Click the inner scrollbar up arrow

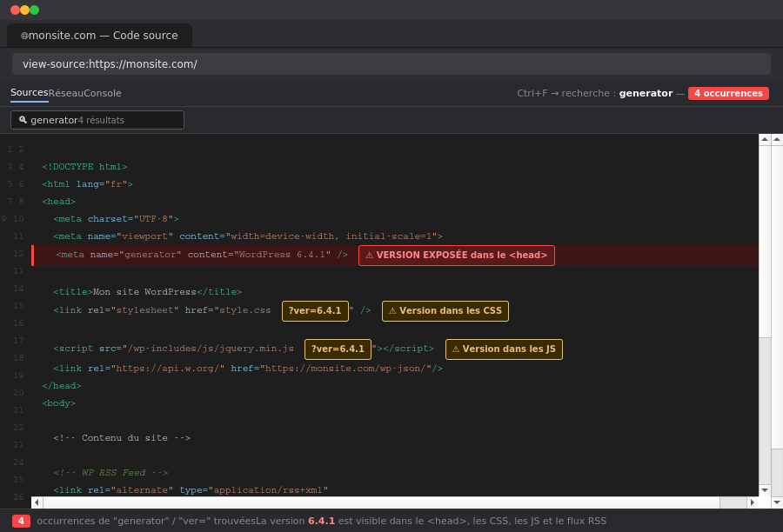click(x=765, y=140)
